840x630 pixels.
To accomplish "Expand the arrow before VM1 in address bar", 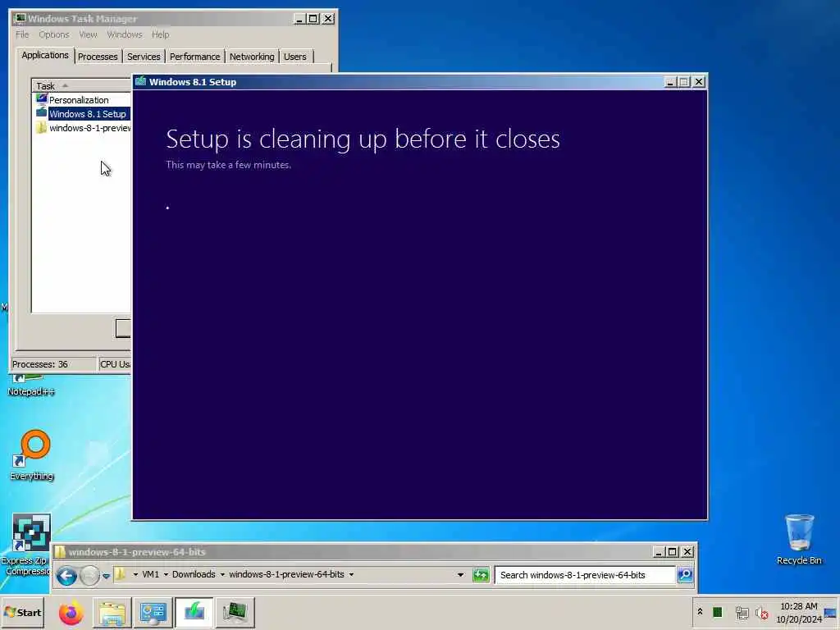I will (x=135, y=574).
